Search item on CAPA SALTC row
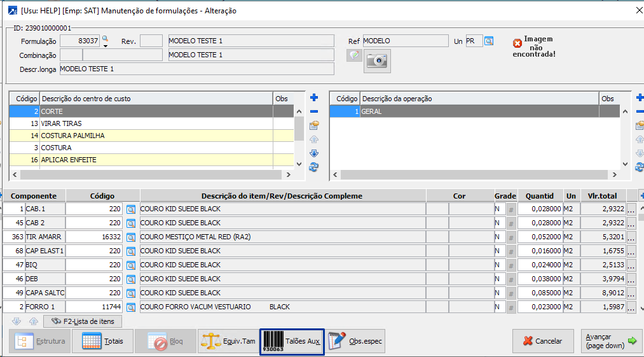The height and width of the screenshot is (357, 644). [x=130, y=293]
